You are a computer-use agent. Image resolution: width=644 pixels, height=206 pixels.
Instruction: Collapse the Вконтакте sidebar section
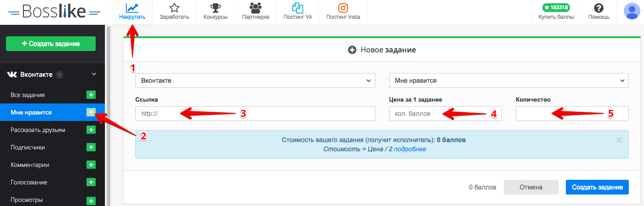pos(94,74)
